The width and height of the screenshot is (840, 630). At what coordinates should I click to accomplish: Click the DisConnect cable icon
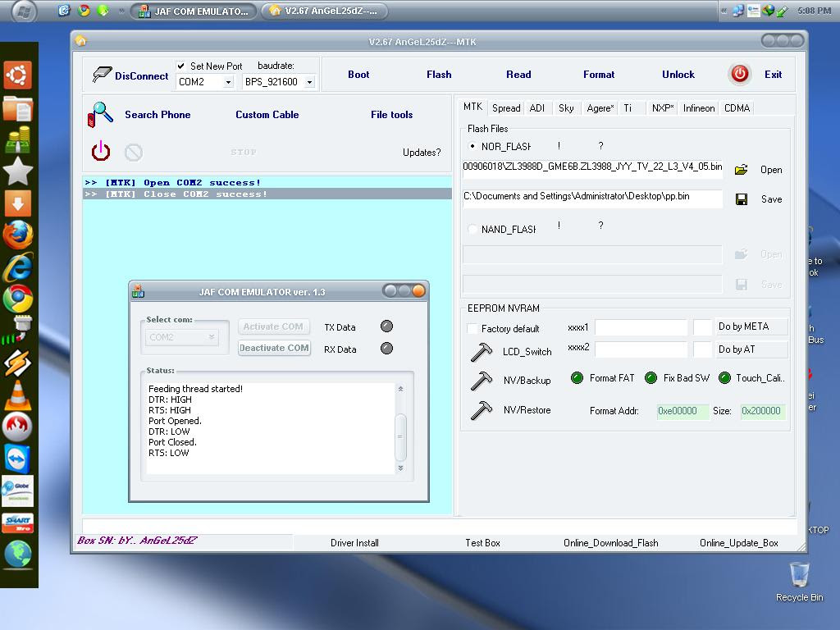pos(102,74)
